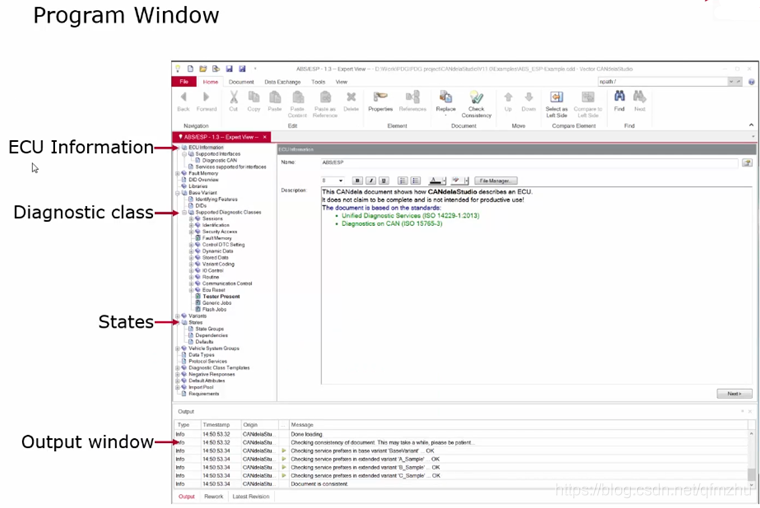Open the xpath search box dropdown
The width and height of the screenshot is (760, 508).
click(x=731, y=81)
